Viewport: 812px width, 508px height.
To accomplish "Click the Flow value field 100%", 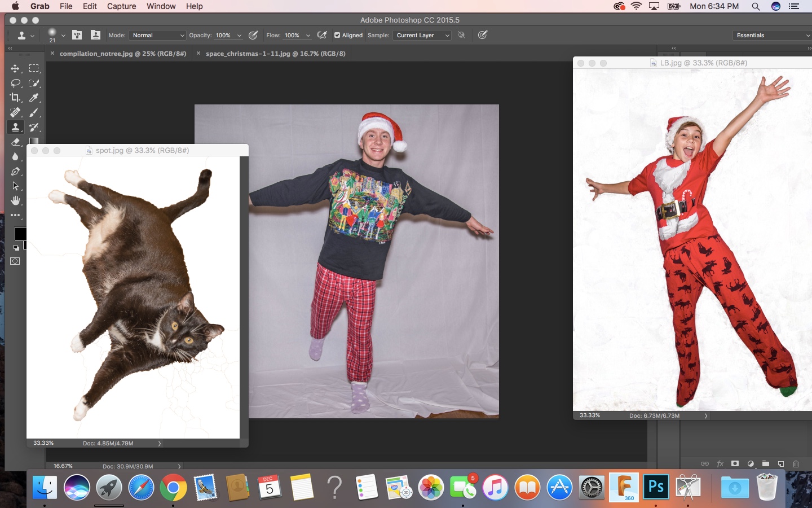I will tap(293, 35).
